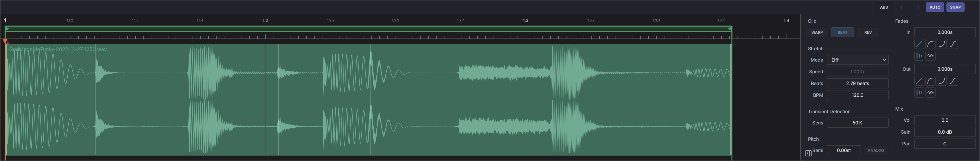Screen dimensions: 980x161
Task: Click Fade Out wave icon
Action: pos(930,93)
